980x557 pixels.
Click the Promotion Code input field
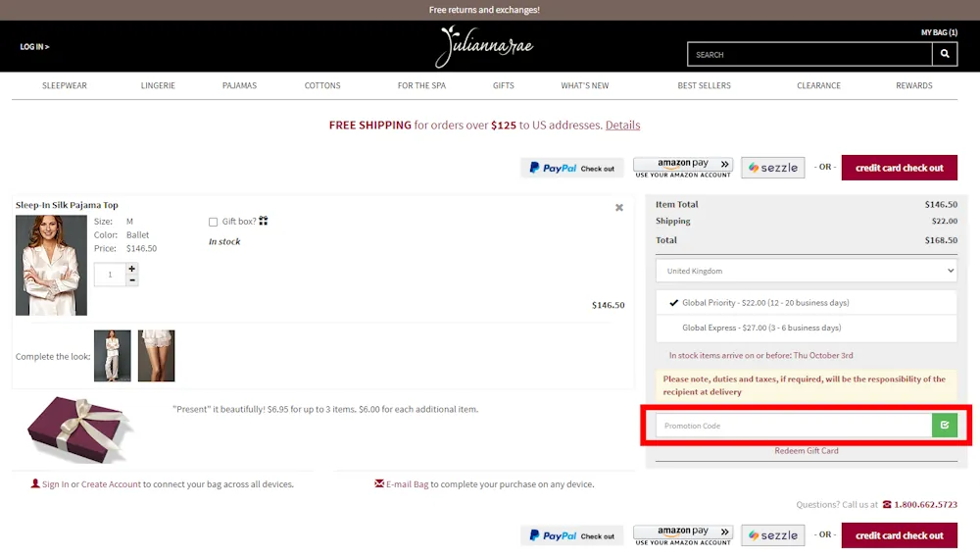[794, 425]
